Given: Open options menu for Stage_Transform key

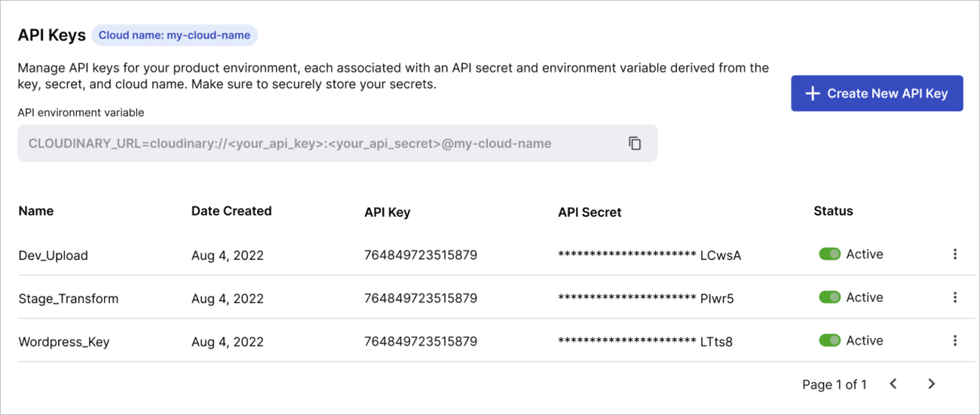Looking at the screenshot, I should pyautogui.click(x=954, y=298).
